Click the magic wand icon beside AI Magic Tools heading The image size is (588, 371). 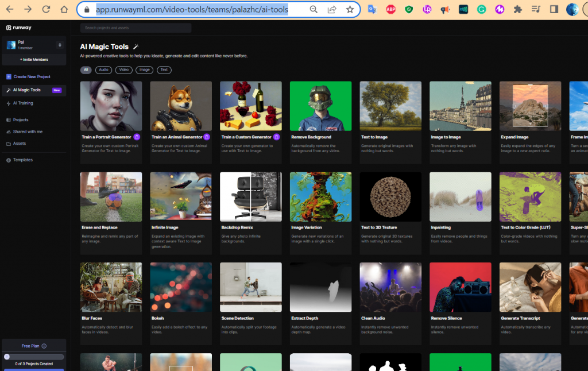coord(136,47)
